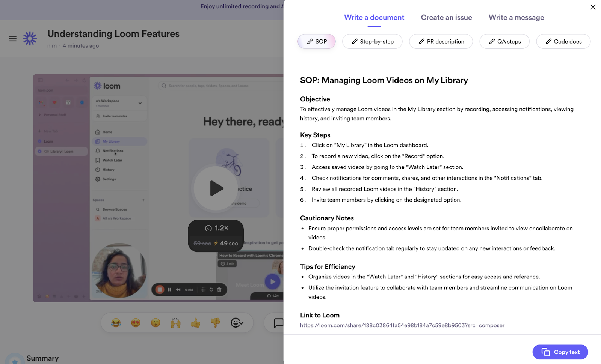Screen dimensions: 601x364
Task: Switch to Create an issue tab
Action: coord(446,17)
